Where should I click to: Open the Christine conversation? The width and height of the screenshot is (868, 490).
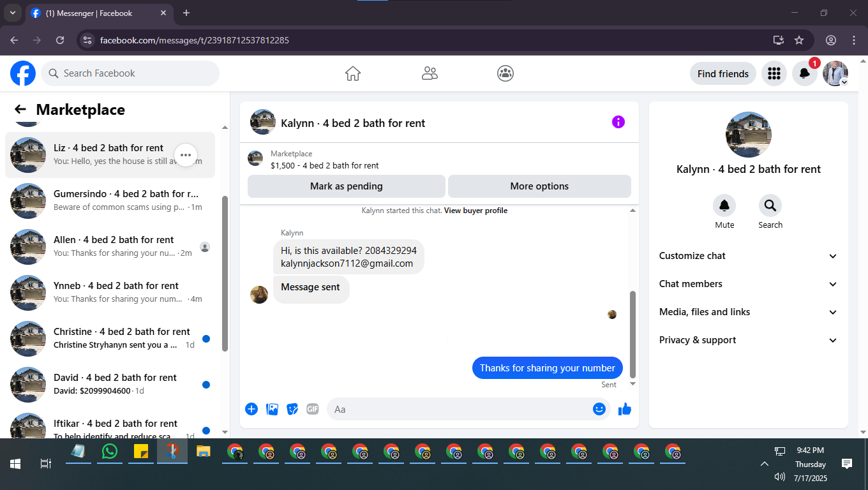(x=110, y=339)
